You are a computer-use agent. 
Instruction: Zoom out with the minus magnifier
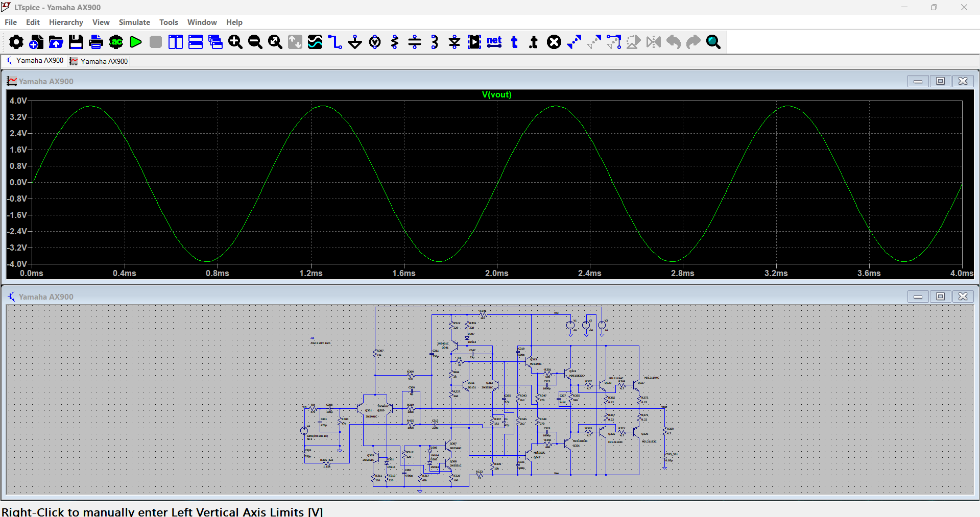(x=255, y=42)
